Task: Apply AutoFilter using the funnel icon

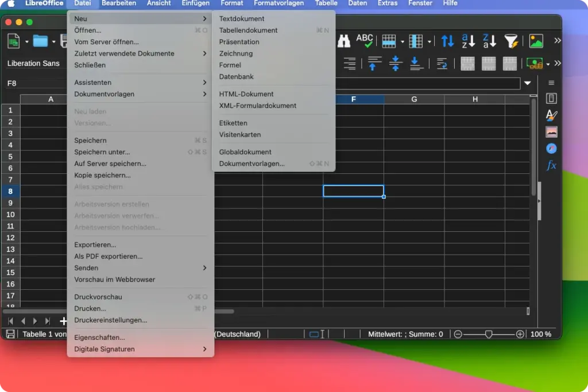Action: [x=510, y=41]
